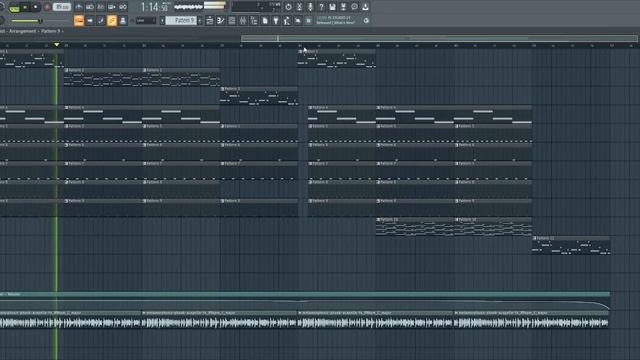Click the 1:14:50 song time display
The image size is (640, 360).
tap(154, 7)
